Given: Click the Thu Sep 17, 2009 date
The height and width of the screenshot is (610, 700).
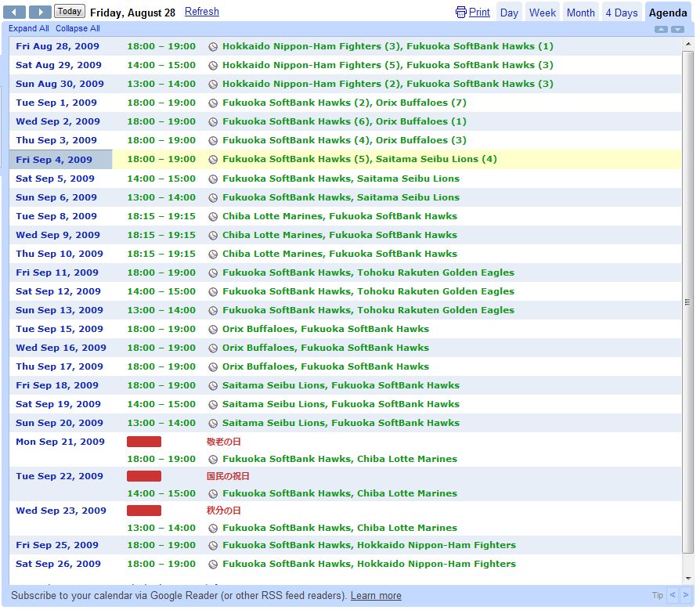Looking at the screenshot, I should click(x=60, y=366).
